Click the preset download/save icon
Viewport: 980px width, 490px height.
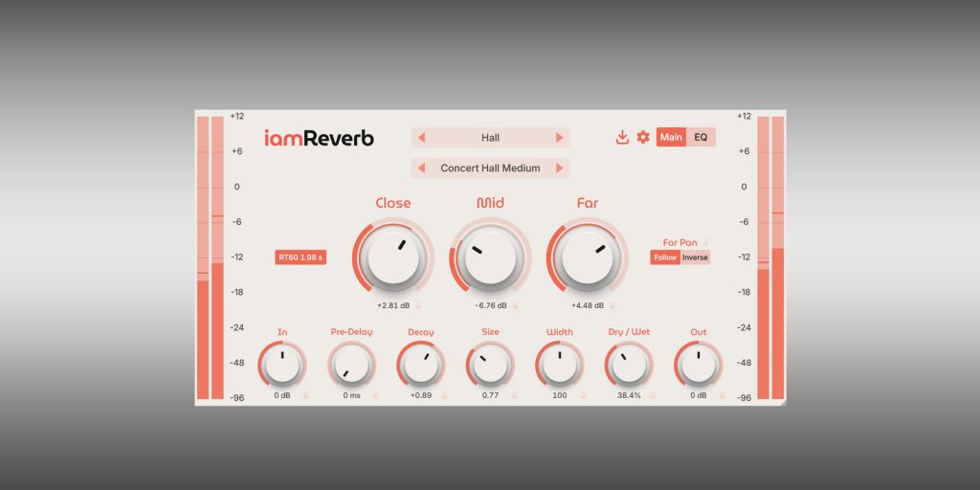pyautogui.click(x=622, y=138)
